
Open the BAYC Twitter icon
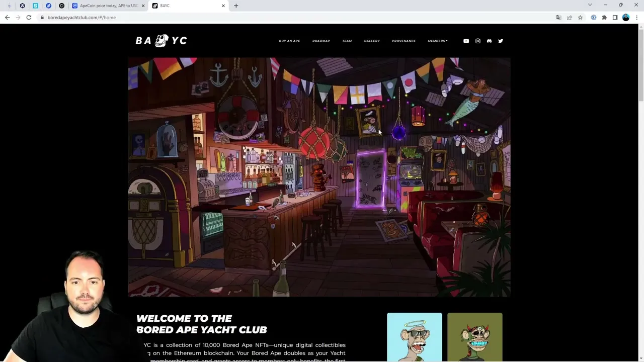500,41
